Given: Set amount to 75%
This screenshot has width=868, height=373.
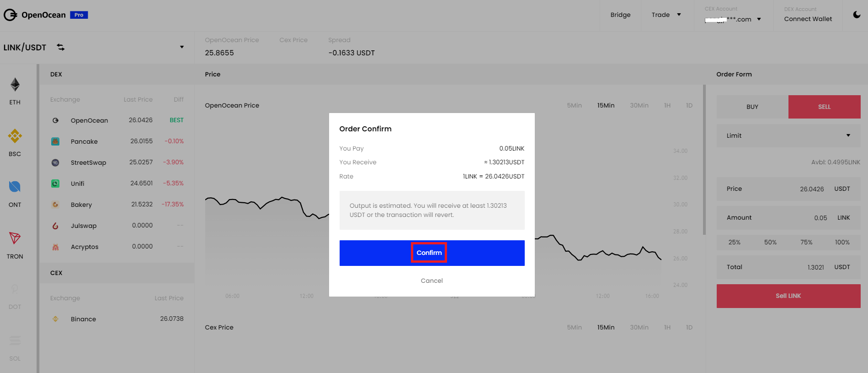Looking at the screenshot, I should point(806,242).
